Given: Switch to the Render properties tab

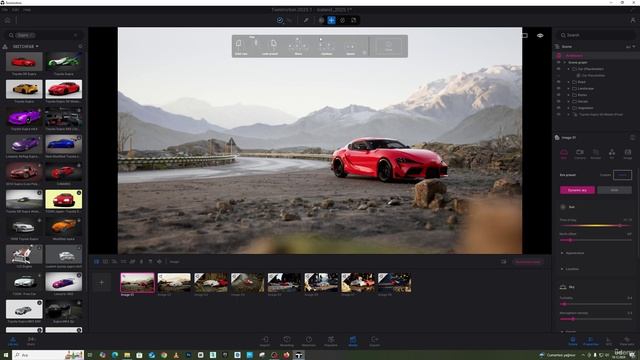Looking at the screenshot, I should [596, 154].
